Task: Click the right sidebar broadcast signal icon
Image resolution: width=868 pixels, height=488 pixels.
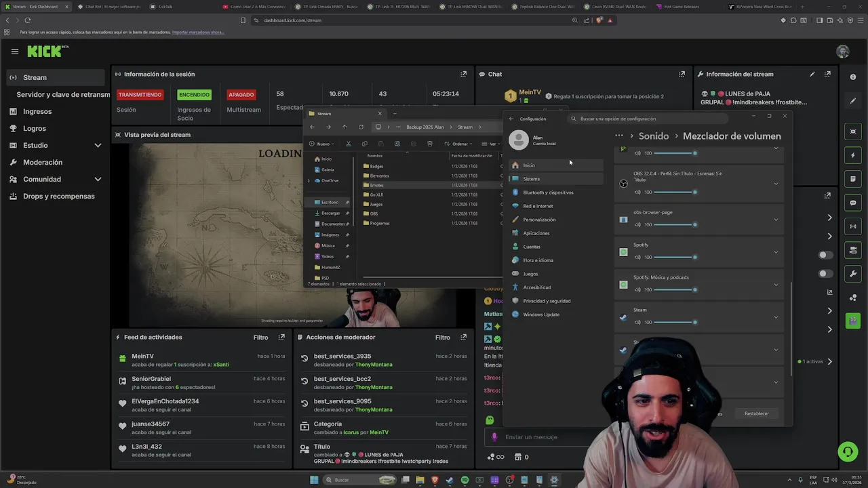Action: click(x=853, y=226)
